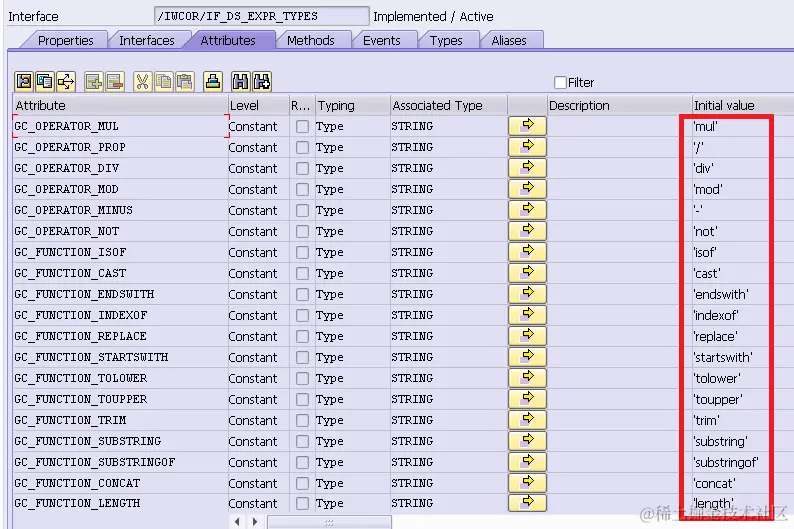Click arrow button for GC_FUNCTION_STARTSWITH row
This screenshot has height=529, width=794.
pyautogui.click(x=528, y=357)
